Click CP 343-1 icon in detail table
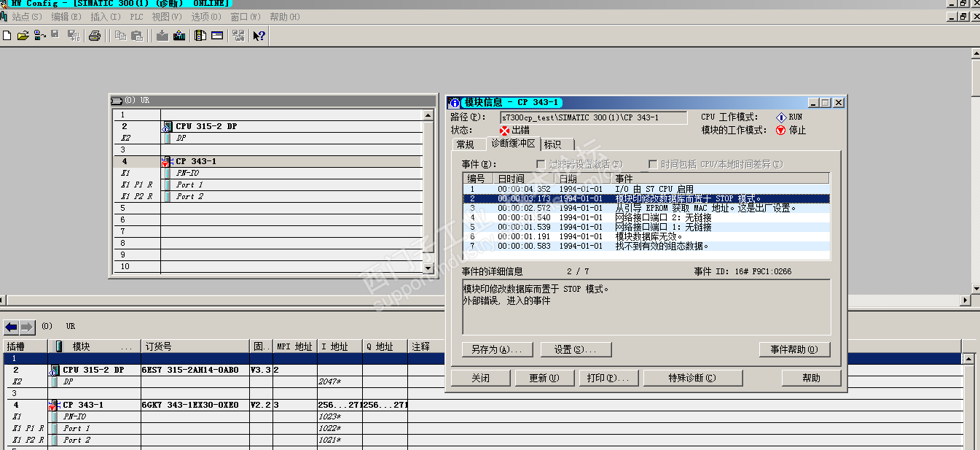The width and height of the screenshot is (980, 450). coord(53,405)
